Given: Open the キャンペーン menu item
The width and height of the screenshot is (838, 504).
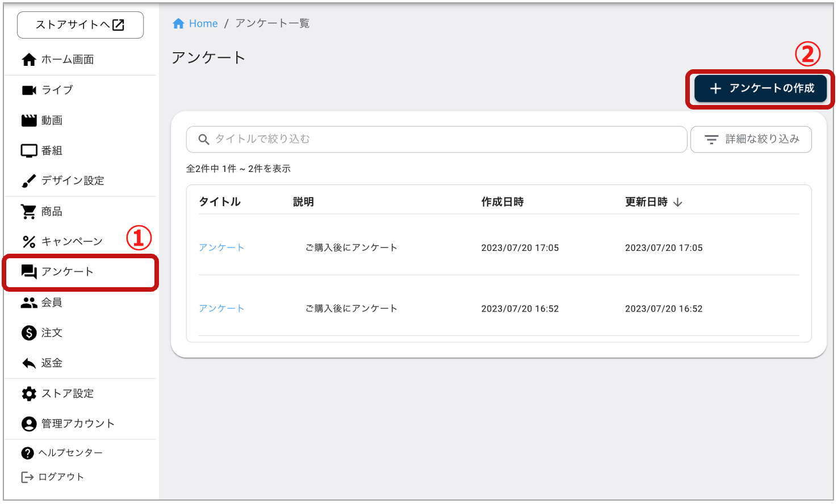Looking at the screenshot, I should point(72,242).
